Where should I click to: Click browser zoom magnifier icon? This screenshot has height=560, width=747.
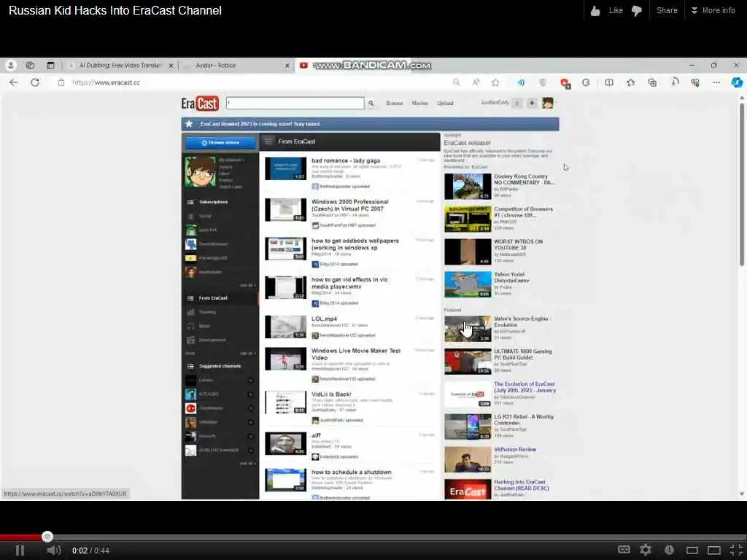pos(457,82)
